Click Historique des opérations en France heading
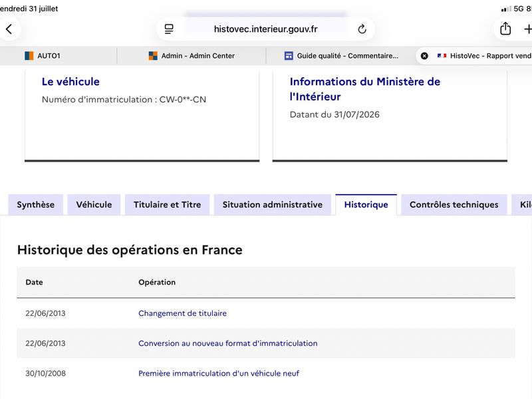This screenshot has height=399, width=532. point(130,250)
